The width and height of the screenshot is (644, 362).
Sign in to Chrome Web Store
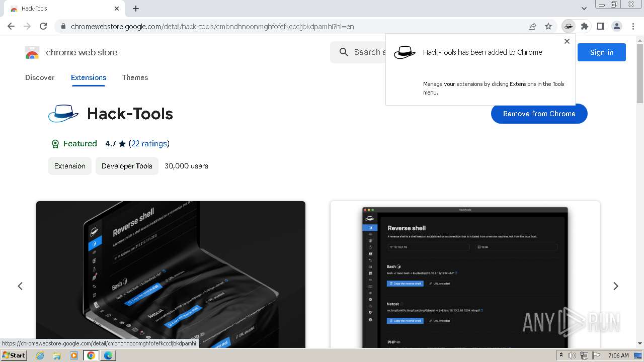(x=601, y=52)
